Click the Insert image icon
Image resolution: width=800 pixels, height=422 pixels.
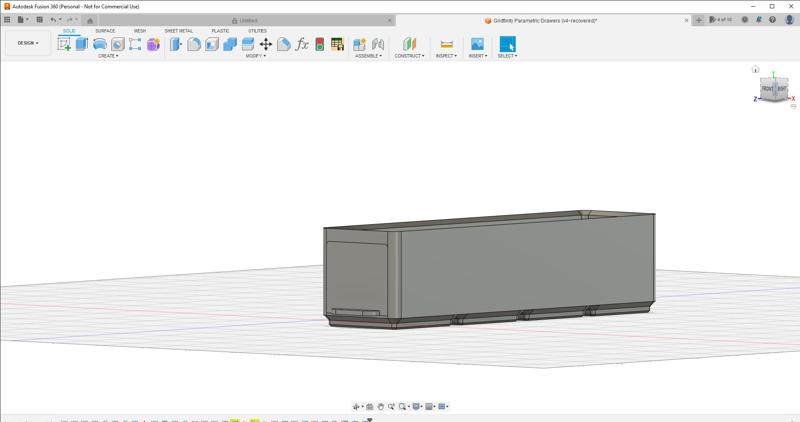[x=477, y=44]
